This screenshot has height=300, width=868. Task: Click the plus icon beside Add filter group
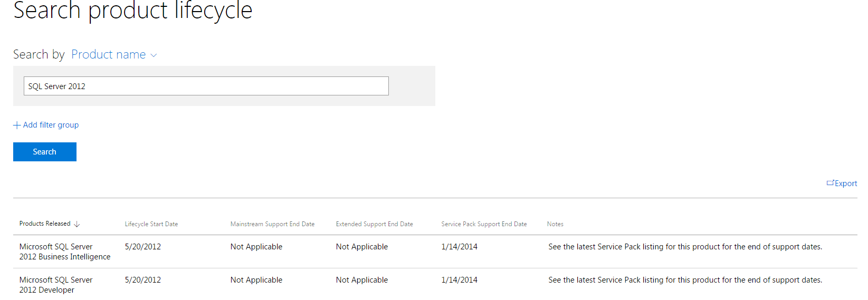click(17, 125)
